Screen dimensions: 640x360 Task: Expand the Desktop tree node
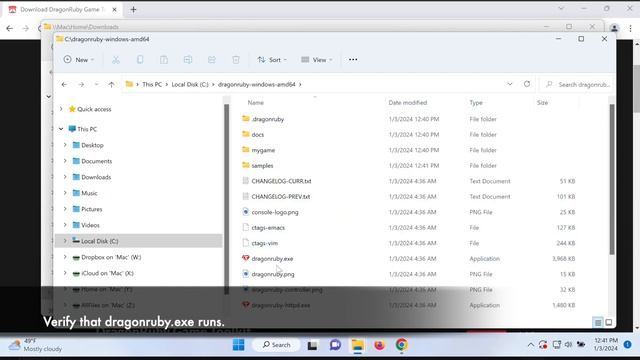click(x=65, y=145)
